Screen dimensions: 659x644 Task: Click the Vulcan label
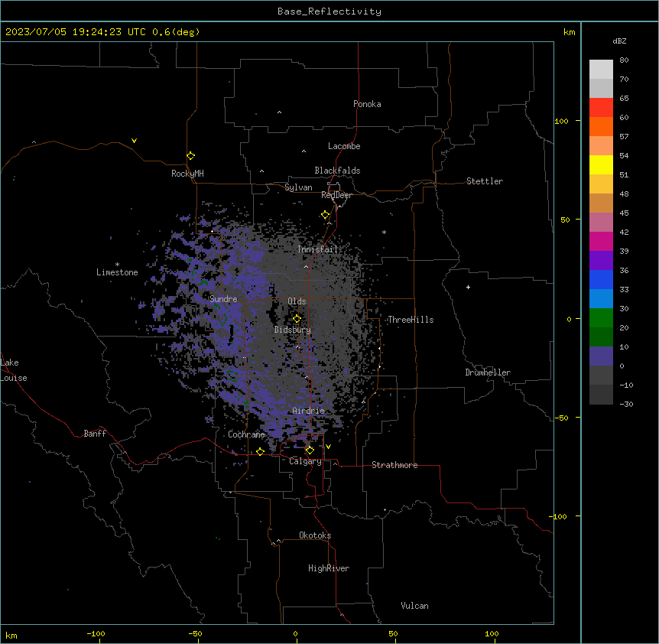coord(415,606)
